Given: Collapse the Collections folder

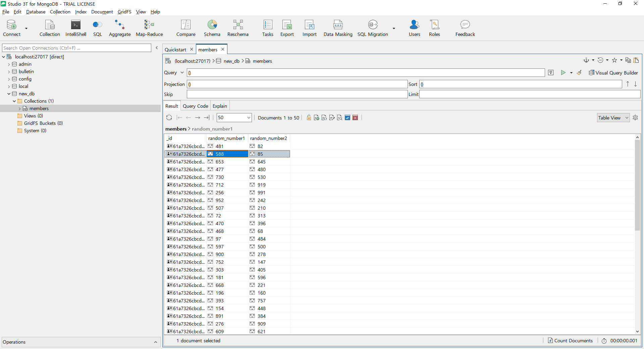Looking at the screenshot, I should tap(14, 101).
